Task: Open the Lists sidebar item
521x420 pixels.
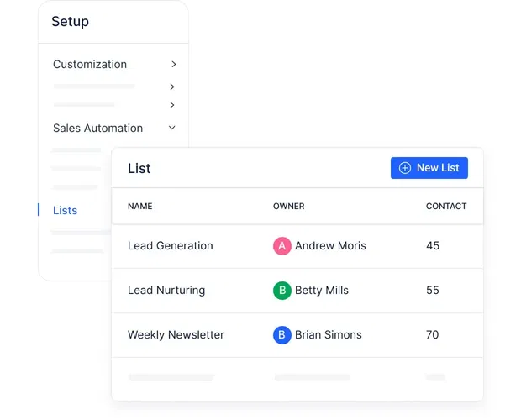Action: 66,210
